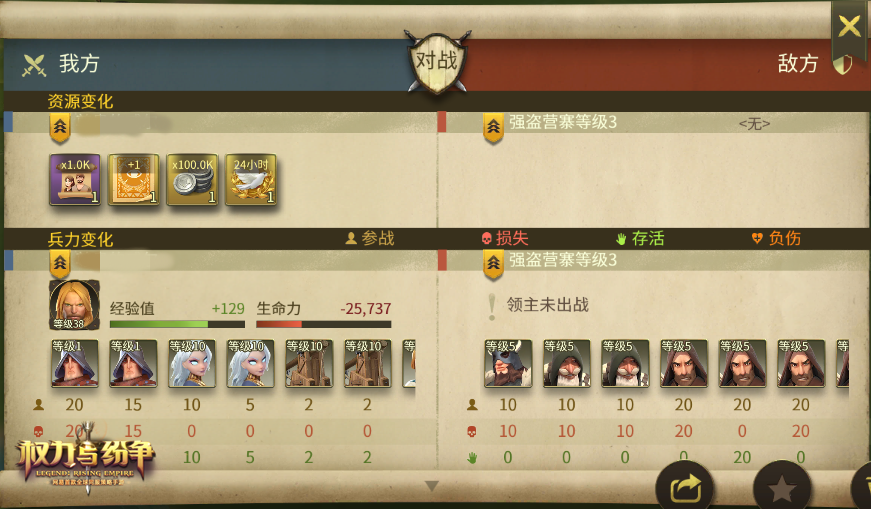Click the share arrow button
Screen dimensions: 871x509
click(x=685, y=488)
